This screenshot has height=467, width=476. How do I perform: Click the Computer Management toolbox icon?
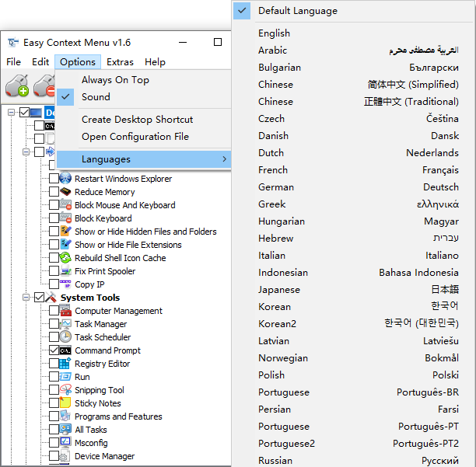(65, 311)
